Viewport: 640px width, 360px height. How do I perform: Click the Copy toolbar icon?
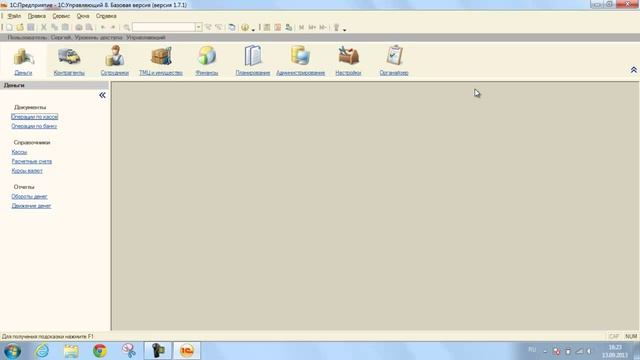coord(54,27)
